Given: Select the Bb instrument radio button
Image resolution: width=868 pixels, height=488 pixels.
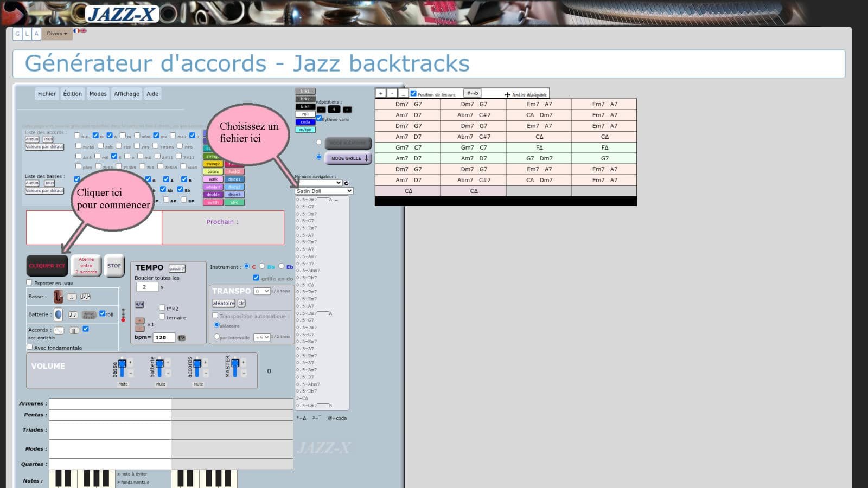Looking at the screenshot, I should 262,266.
